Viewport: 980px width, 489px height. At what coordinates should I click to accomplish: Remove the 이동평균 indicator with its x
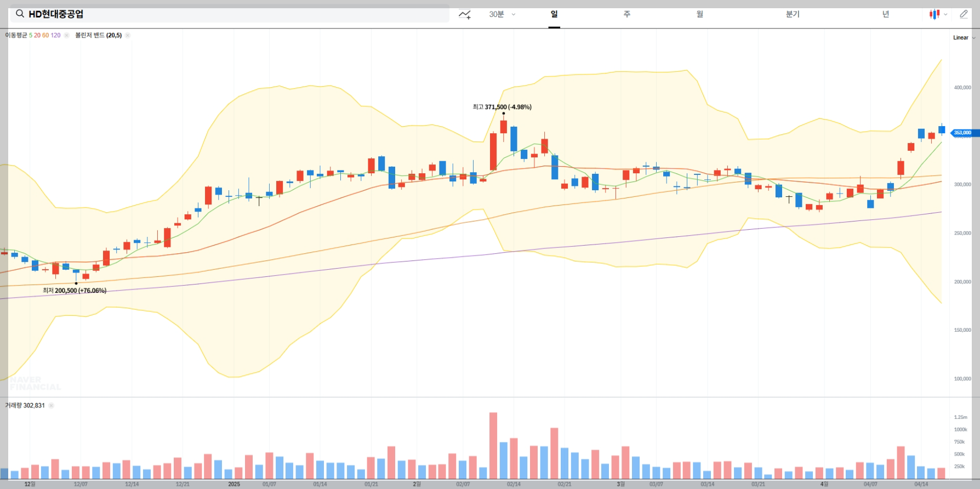click(x=66, y=35)
